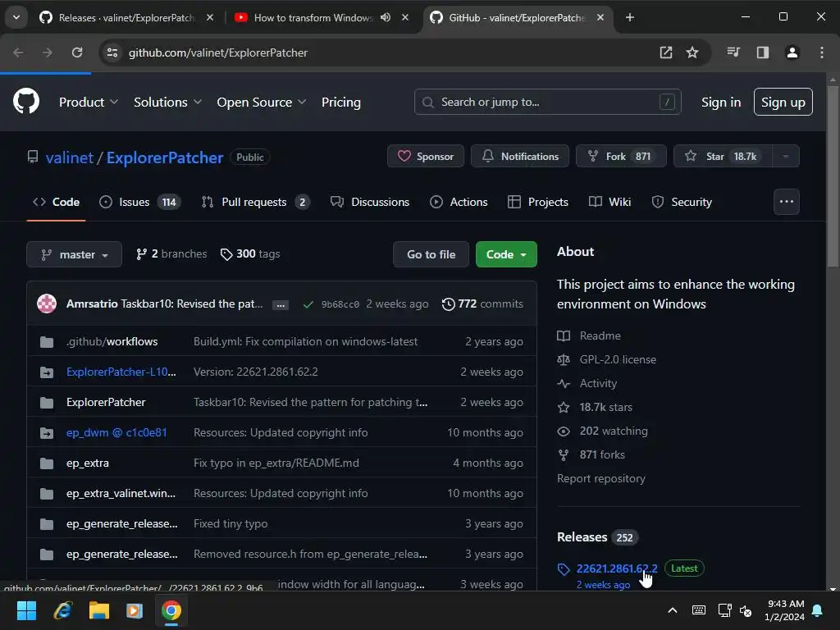Viewport: 840px width, 630px height.
Task: Open the Security tab
Action: [x=682, y=202]
